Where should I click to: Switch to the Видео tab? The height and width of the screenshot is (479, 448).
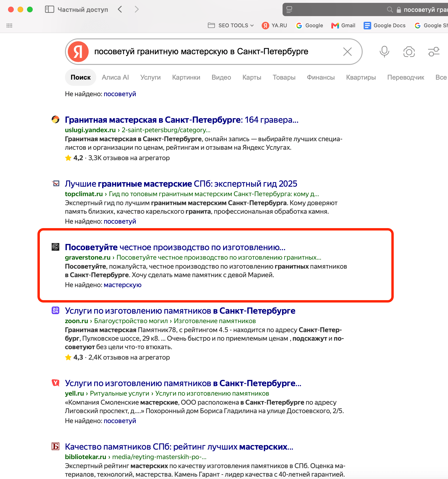tap(221, 77)
